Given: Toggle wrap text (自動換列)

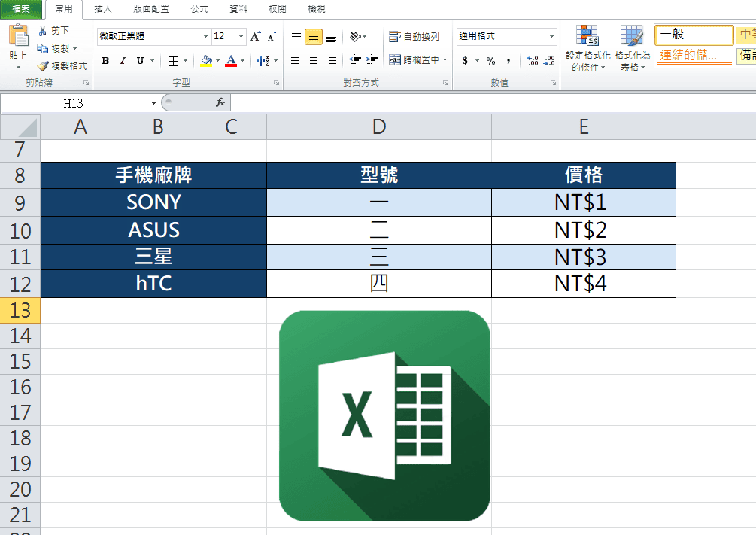Looking at the screenshot, I should pos(414,36).
